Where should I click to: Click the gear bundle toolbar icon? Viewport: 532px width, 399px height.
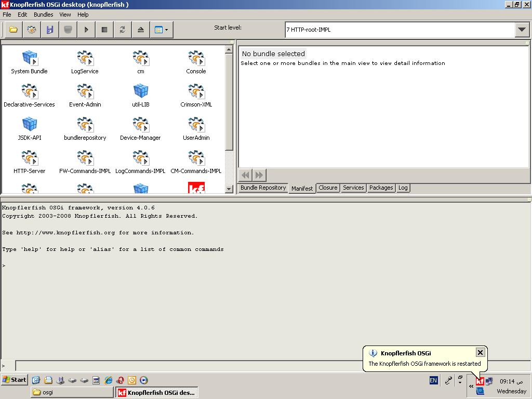[32, 30]
